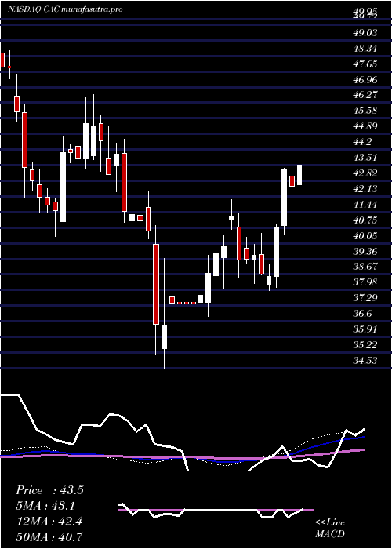
Task: Pick the 46.27 axis value
Action: pos(365,95)
